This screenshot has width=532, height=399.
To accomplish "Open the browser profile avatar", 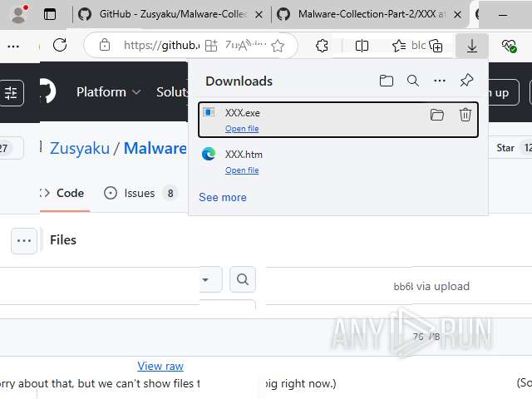I will pos(19,14).
